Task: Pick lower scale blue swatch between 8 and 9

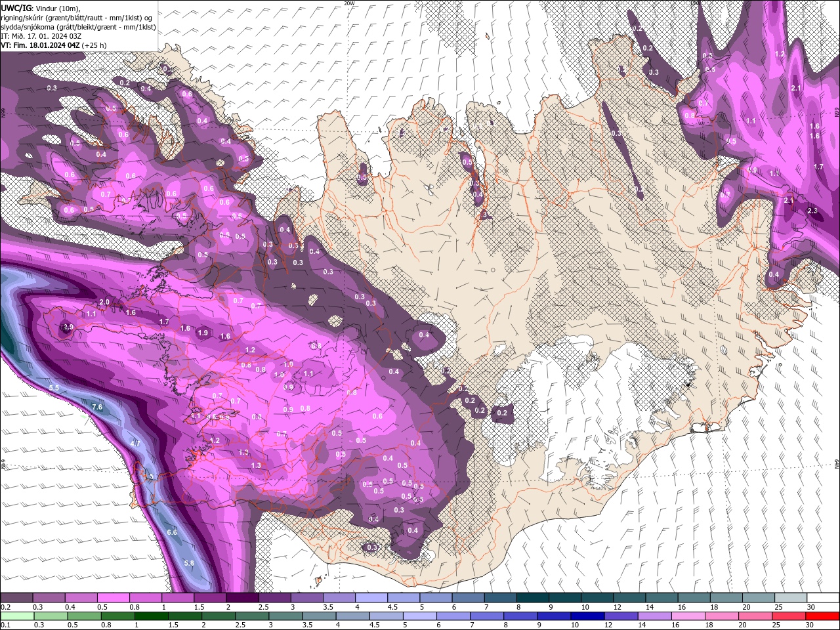Action: [x=520, y=616]
